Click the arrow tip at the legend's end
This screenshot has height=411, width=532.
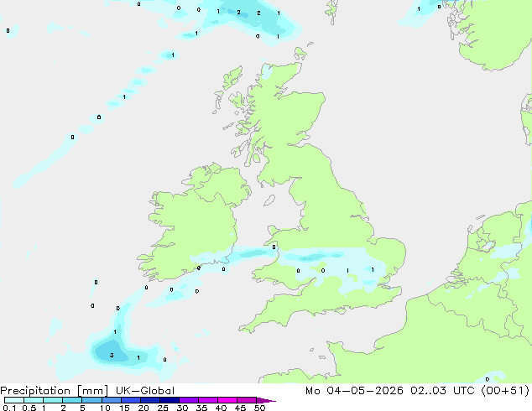(x=266, y=401)
